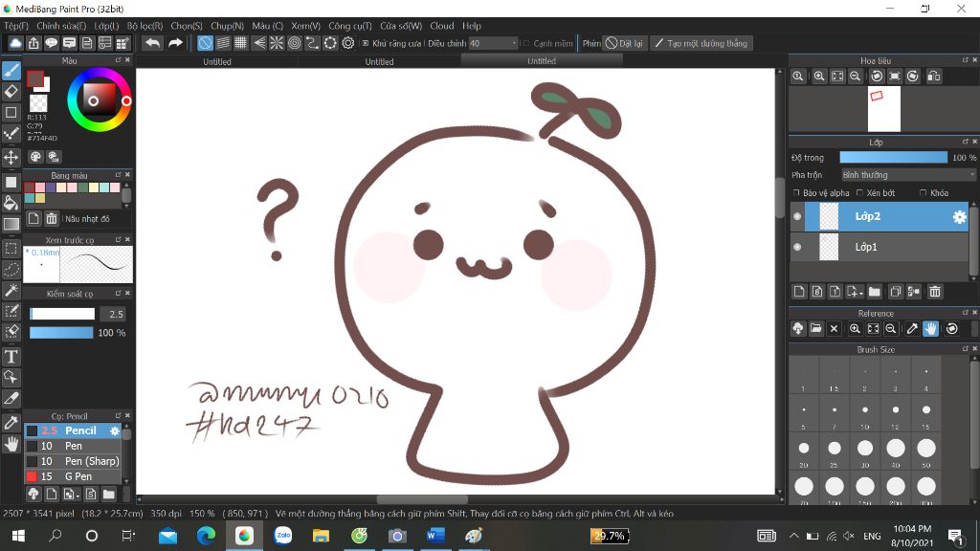The height and width of the screenshot is (551, 980).
Task: Select G Pen brush
Action: [73, 476]
